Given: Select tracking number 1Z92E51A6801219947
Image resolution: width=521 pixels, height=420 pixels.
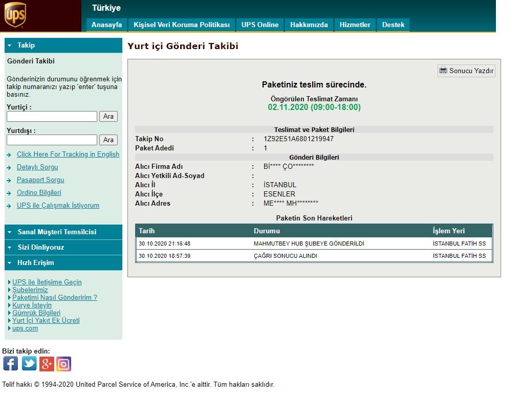Looking at the screenshot, I should (x=299, y=139).
